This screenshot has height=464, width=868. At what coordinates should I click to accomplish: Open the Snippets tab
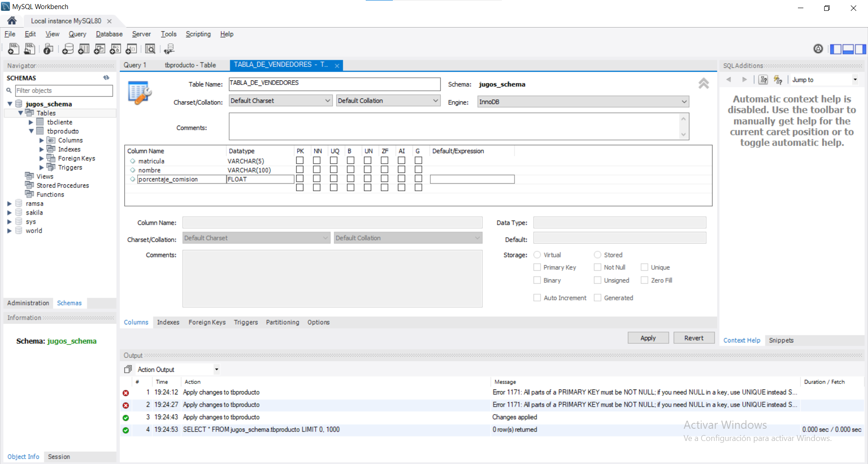pyautogui.click(x=781, y=340)
